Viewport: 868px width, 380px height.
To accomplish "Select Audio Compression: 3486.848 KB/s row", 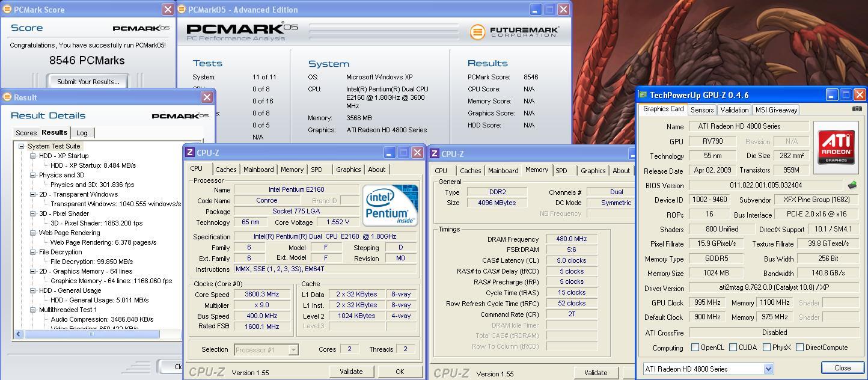I will (102, 319).
